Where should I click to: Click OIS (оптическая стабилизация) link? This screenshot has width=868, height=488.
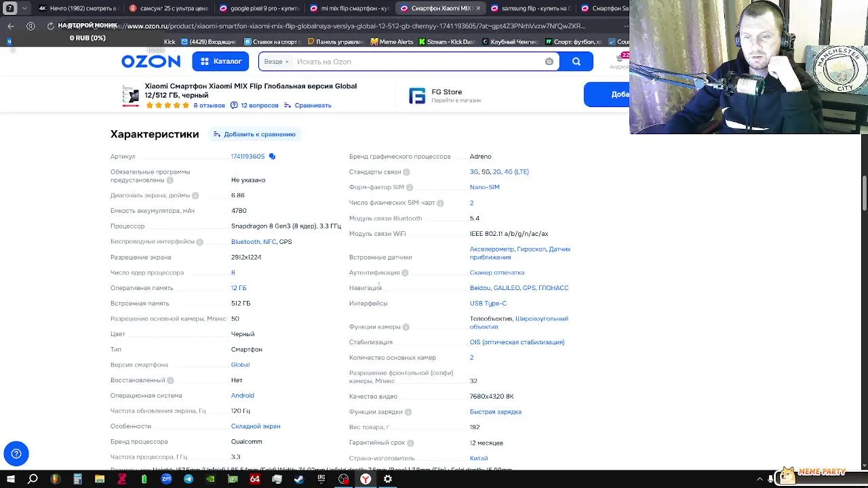pos(517,342)
